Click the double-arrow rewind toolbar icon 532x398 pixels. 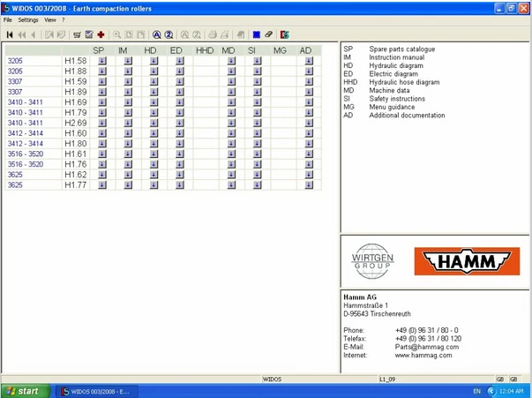pos(22,34)
